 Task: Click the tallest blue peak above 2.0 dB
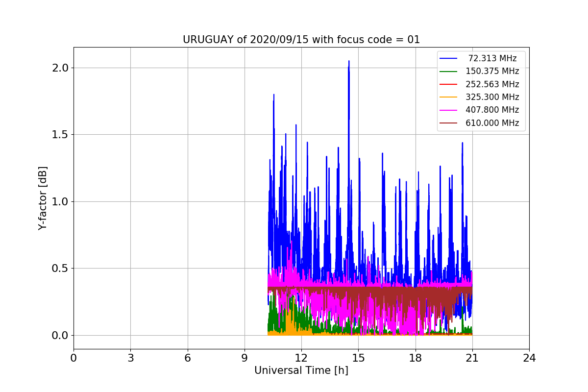point(349,63)
